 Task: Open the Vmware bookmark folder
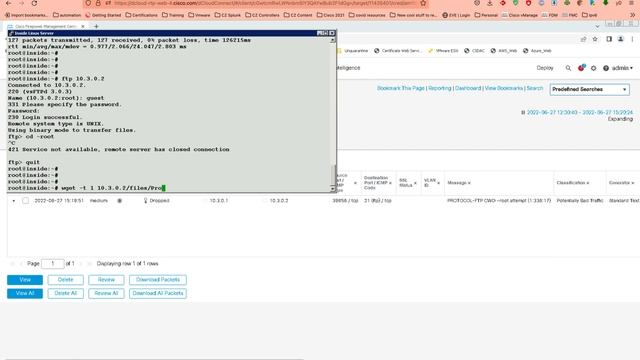[x=199, y=15]
